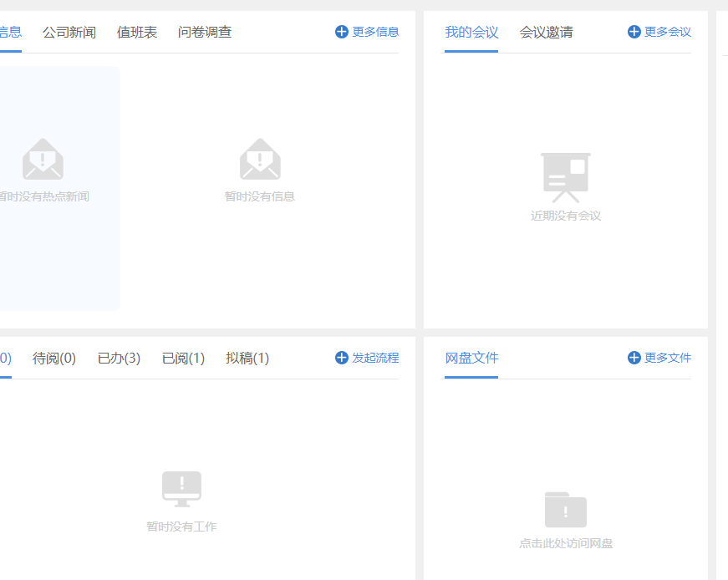The height and width of the screenshot is (580, 728).
Task: Click the 近期没有会议 message
Action: tap(566, 216)
